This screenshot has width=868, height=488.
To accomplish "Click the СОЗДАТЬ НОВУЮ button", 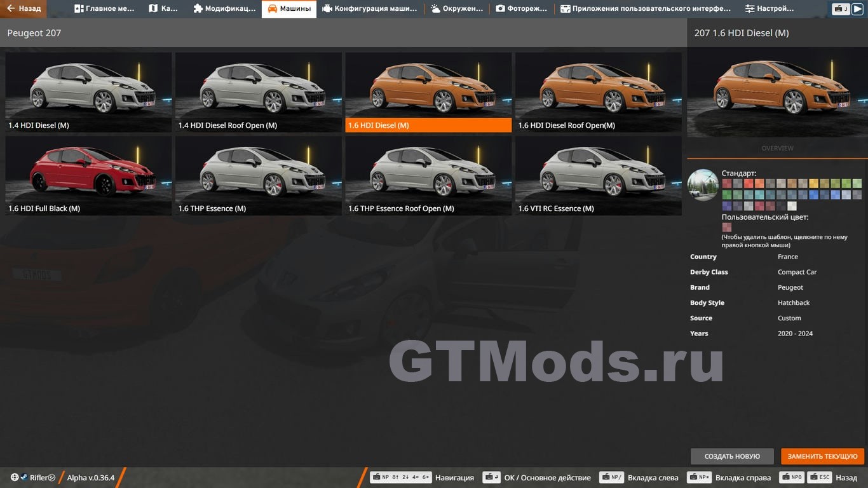I will [x=732, y=456].
